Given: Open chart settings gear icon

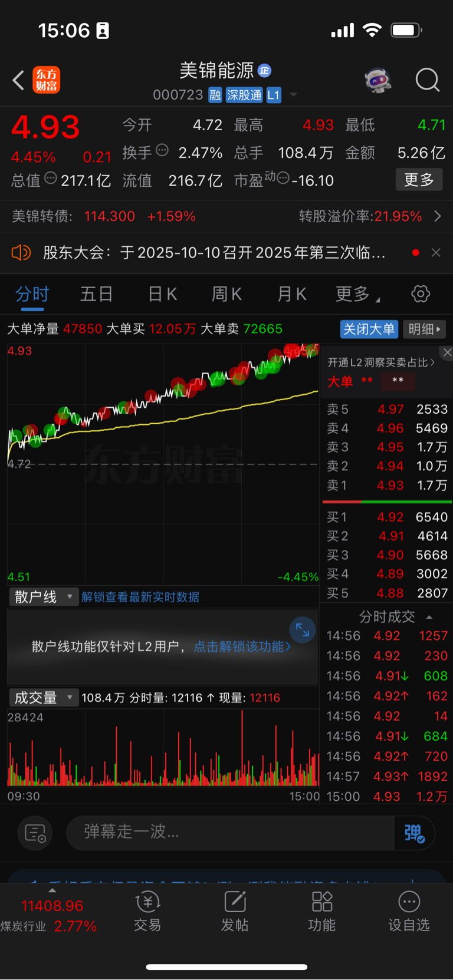Looking at the screenshot, I should [x=421, y=294].
